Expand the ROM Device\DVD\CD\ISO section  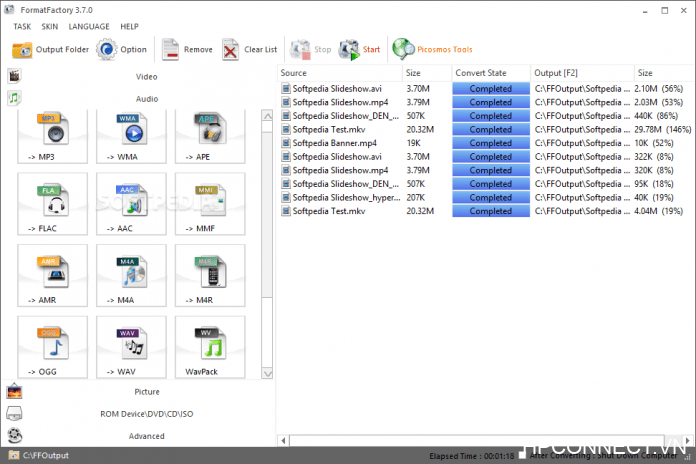click(x=146, y=414)
